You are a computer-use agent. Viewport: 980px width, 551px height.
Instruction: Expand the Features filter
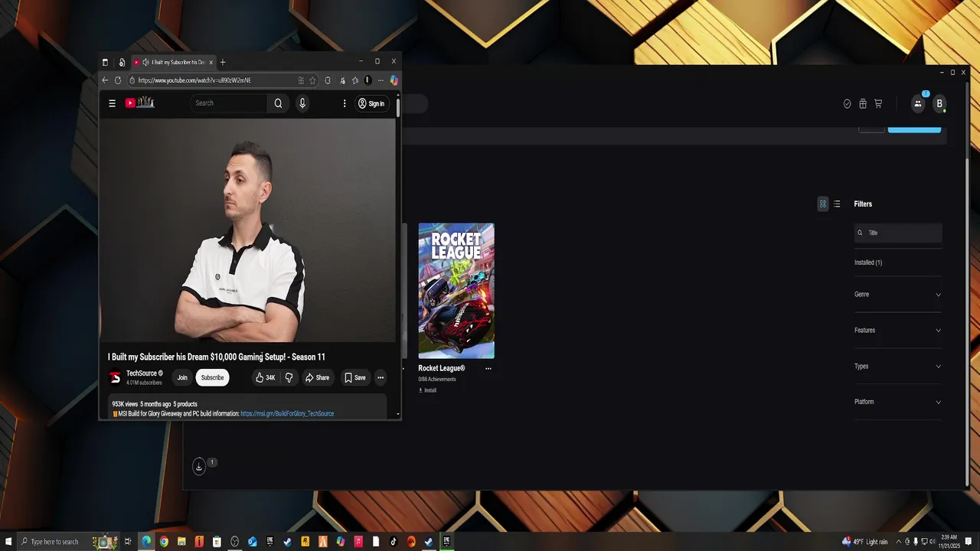(897, 331)
